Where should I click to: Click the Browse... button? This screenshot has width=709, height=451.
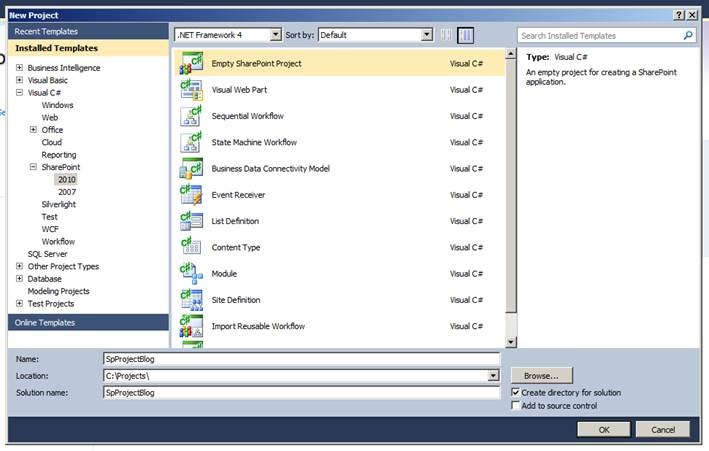[x=541, y=375]
